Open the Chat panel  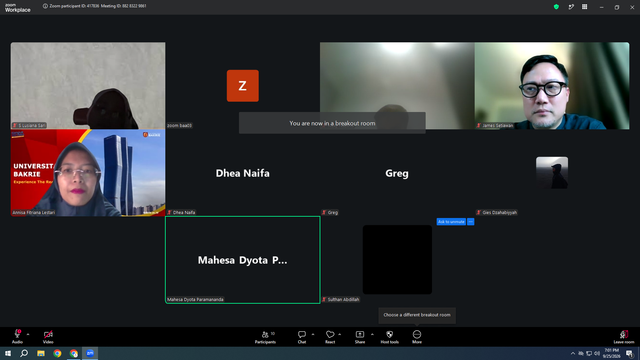(x=302, y=336)
